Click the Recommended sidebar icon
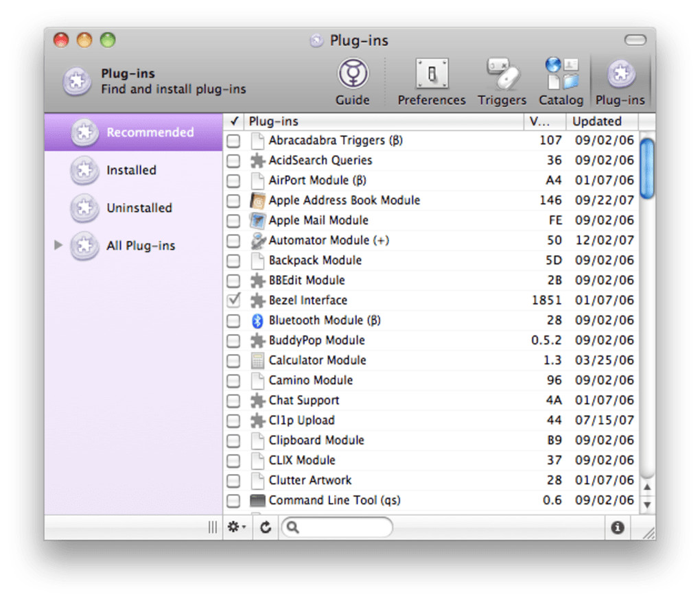Viewport: 700px width, 601px height. [x=84, y=132]
